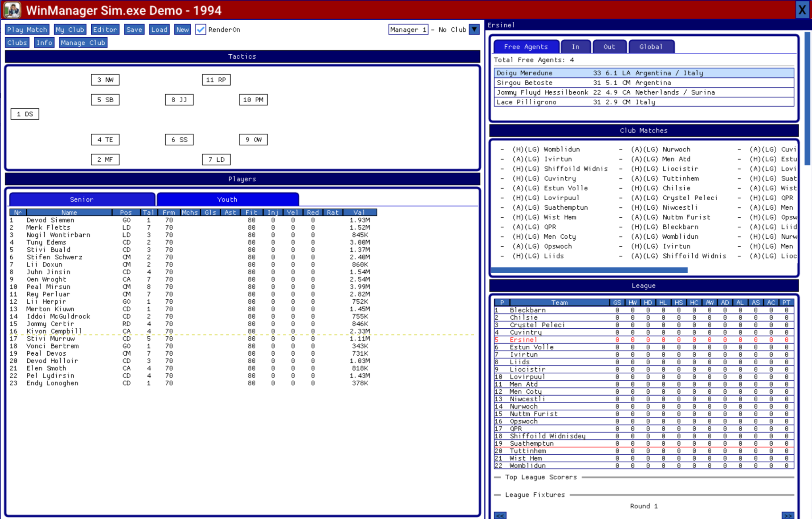Screen dimensions: 812x519
Task: Click the WinManager app icon in title bar
Action: [x=12, y=10]
